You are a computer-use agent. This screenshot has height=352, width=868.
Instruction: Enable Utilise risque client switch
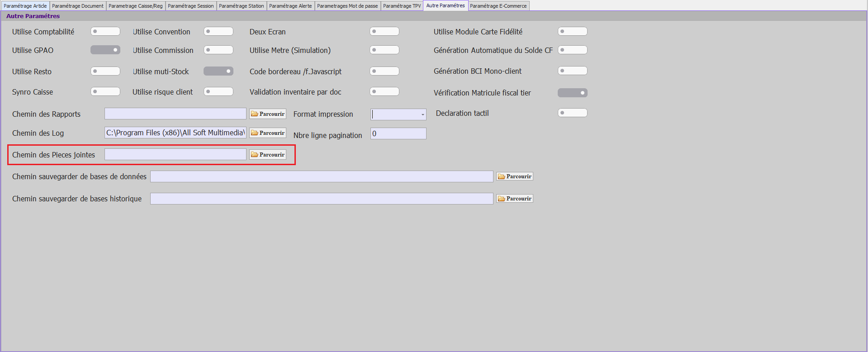[x=218, y=91]
